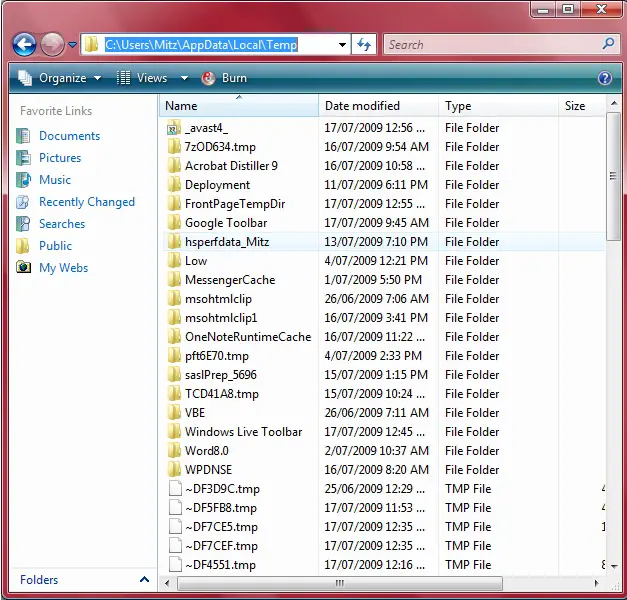Sort by the Size column header
The image size is (627, 600).
(582, 106)
